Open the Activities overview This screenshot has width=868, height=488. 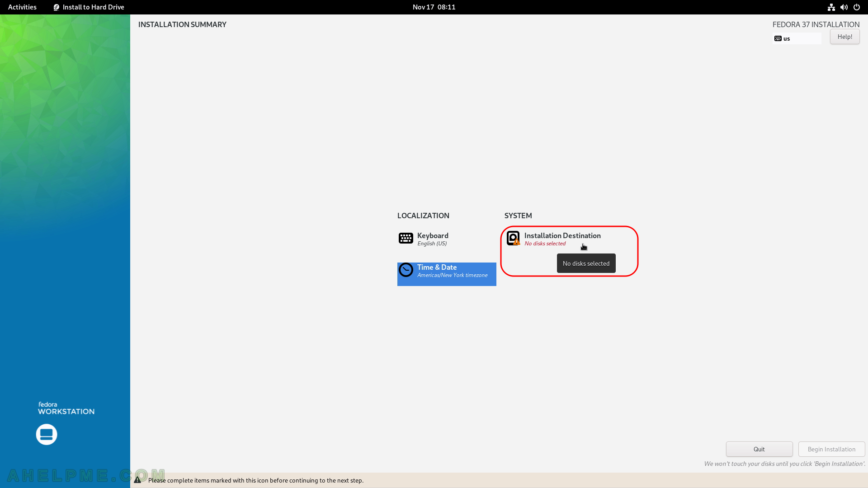[x=22, y=7]
